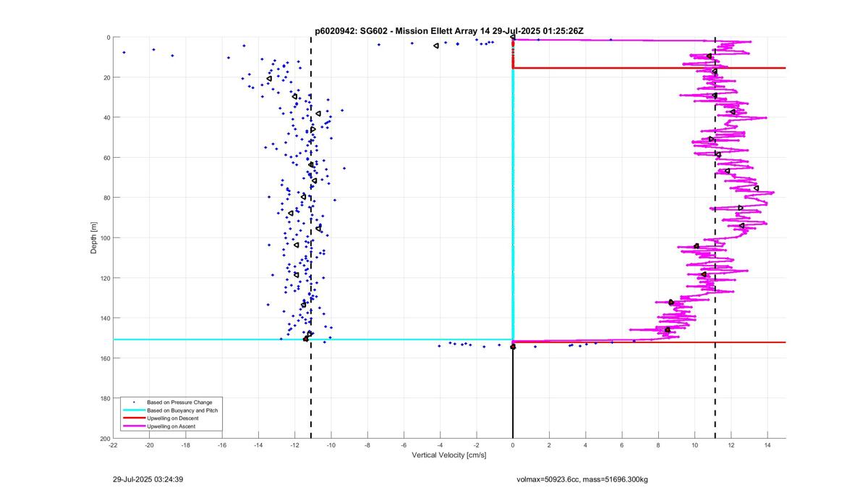Click x-axis tick label '12'
868x493 pixels.
[731, 445]
